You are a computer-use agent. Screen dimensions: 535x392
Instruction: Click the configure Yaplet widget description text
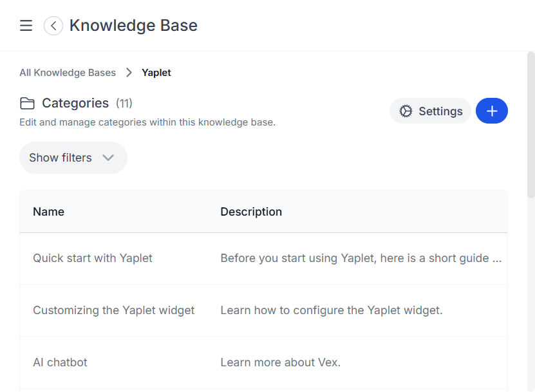pyautogui.click(x=331, y=310)
